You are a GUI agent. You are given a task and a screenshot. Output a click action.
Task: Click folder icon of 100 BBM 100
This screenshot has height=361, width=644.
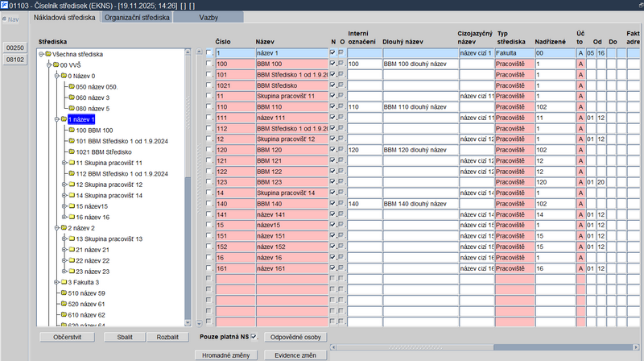click(72, 130)
